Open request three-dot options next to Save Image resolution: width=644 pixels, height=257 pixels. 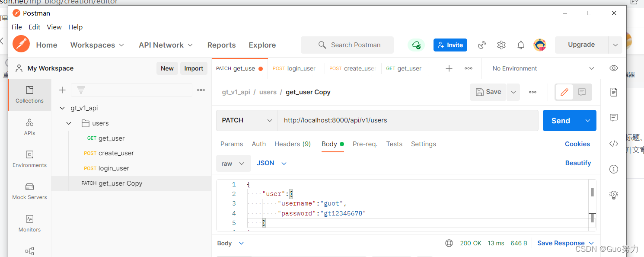(532, 92)
